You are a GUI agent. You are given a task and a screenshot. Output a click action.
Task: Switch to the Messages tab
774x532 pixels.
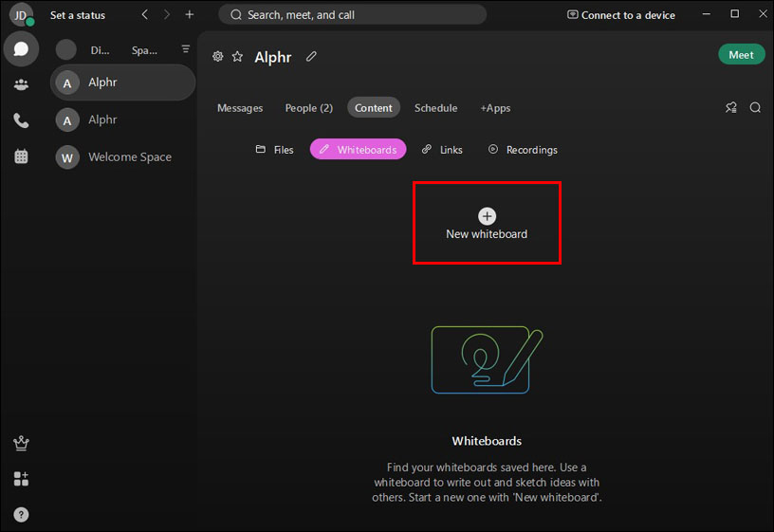pos(240,107)
